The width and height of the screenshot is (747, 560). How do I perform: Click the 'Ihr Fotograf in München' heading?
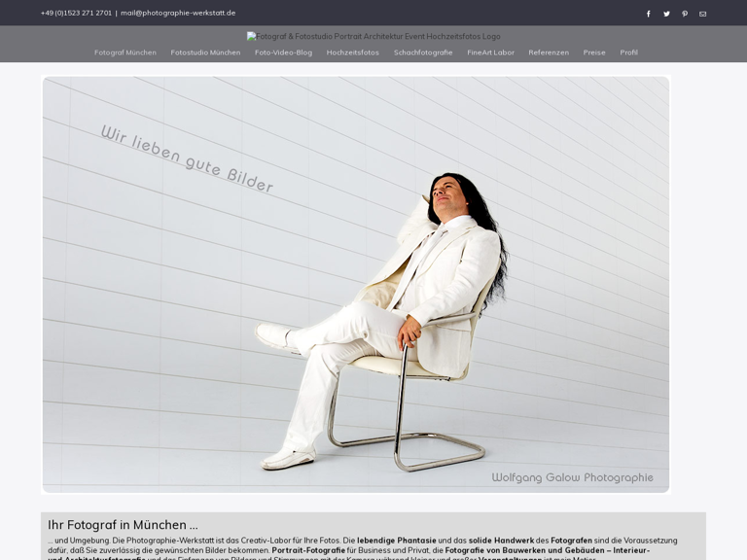pyautogui.click(x=123, y=525)
